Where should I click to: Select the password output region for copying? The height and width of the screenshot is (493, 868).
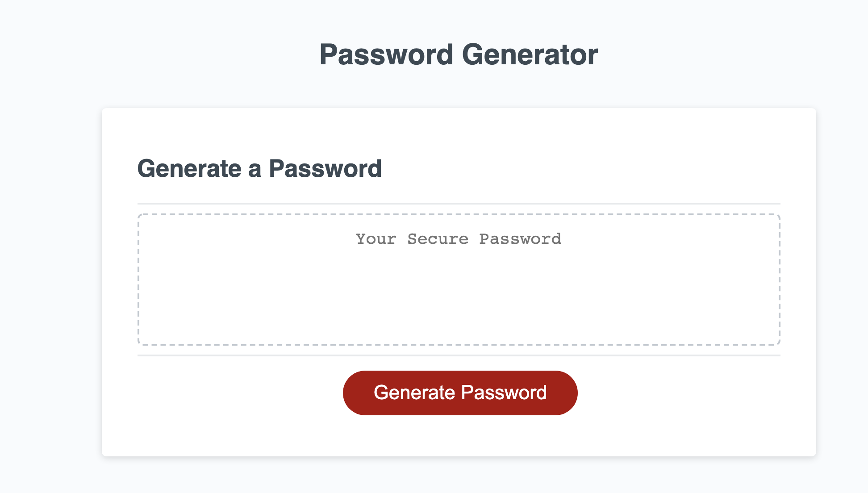[x=459, y=279]
